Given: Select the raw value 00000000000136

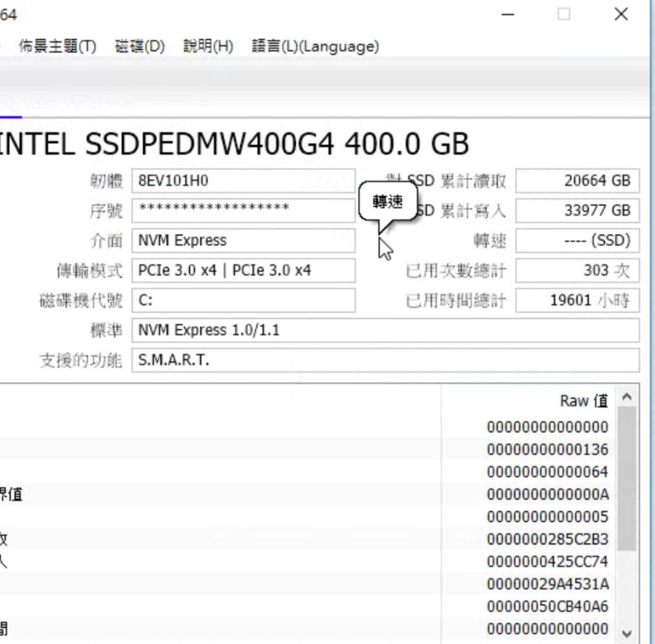Looking at the screenshot, I should [548, 450].
